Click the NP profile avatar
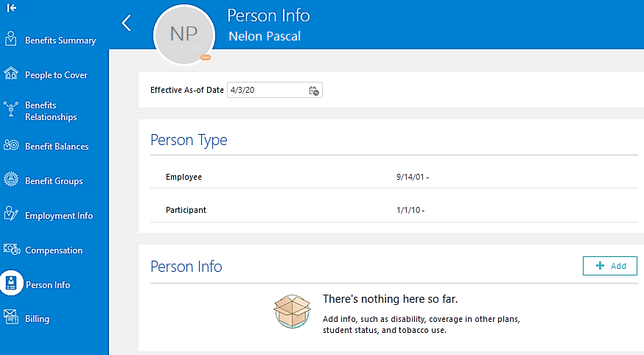Image resolution: width=644 pixels, height=355 pixels. point(184,35)
